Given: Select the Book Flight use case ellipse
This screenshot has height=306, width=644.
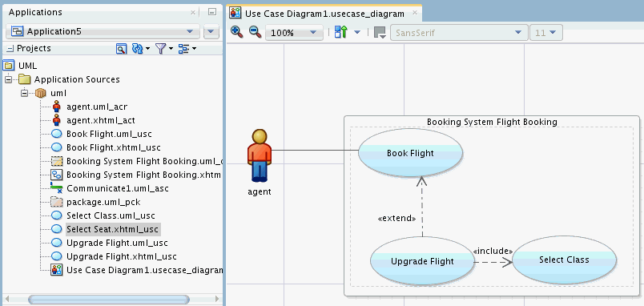Looking at the screenshot, I should (410, 153).
